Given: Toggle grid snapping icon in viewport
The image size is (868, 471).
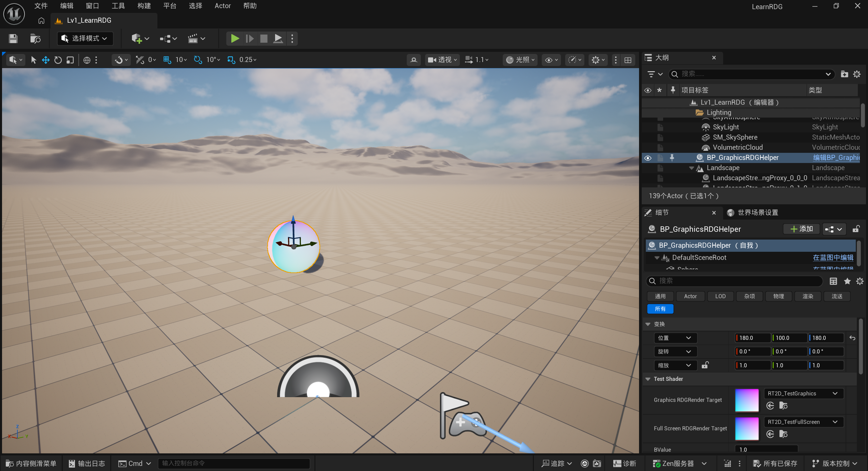Looking at the screenshot, I should (167, 60).
